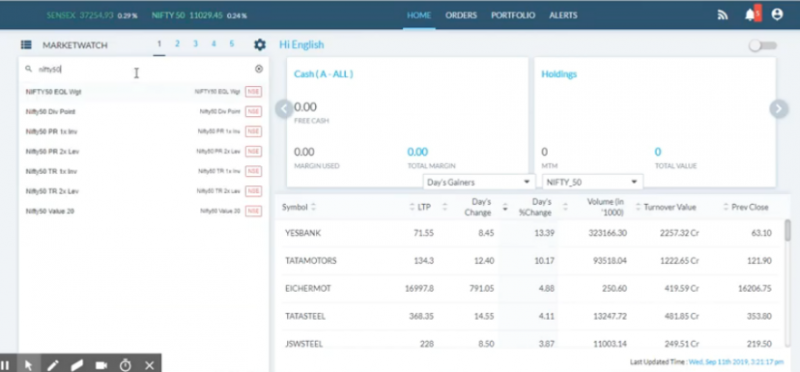
Task: Open the ORDERS tab
Action: click(x=461, y=15)
